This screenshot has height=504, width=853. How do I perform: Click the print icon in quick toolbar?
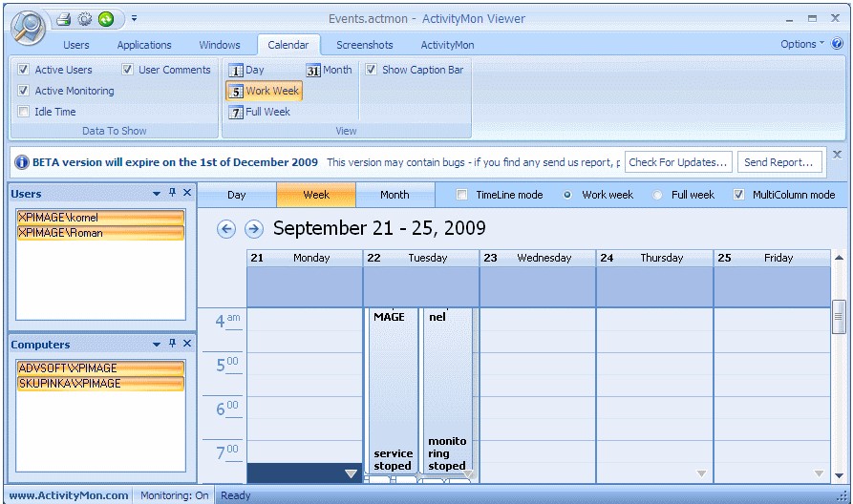(x=64, y=19)
